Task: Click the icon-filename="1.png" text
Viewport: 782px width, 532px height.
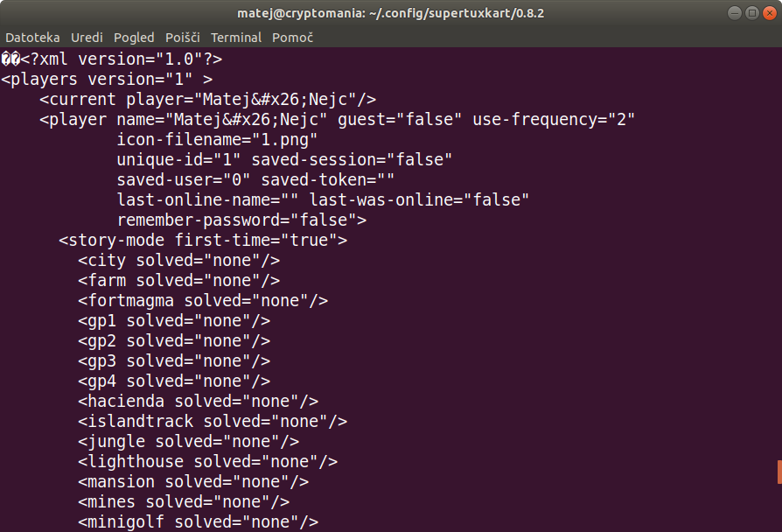Action: 217,140
